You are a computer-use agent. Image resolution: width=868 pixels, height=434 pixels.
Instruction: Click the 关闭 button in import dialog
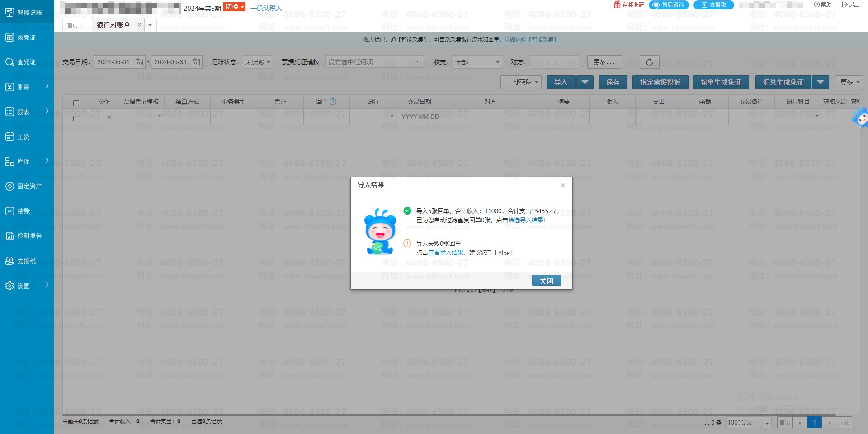(546, 281)
